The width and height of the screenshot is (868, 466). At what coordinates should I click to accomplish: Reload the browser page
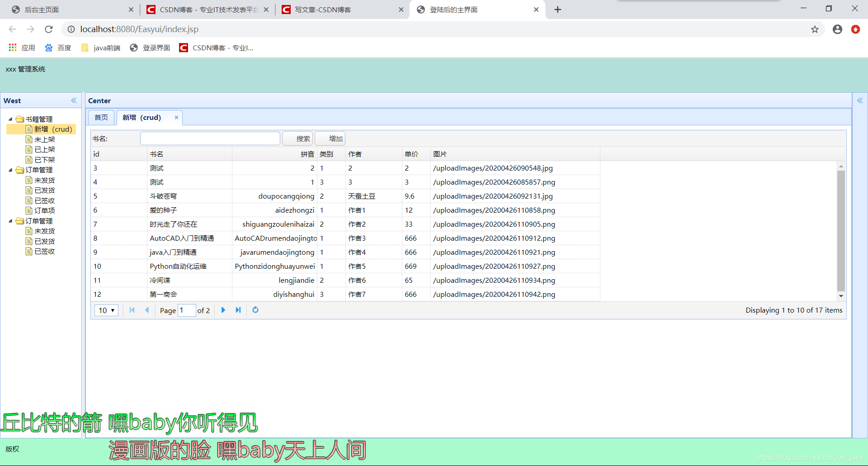coord(48,29)
